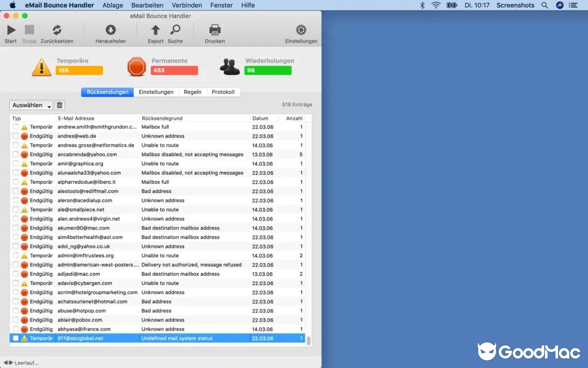Click the green Wiederholungen counter bar
The height and width of the screenshot is (368, 588).
pos(268,70)
